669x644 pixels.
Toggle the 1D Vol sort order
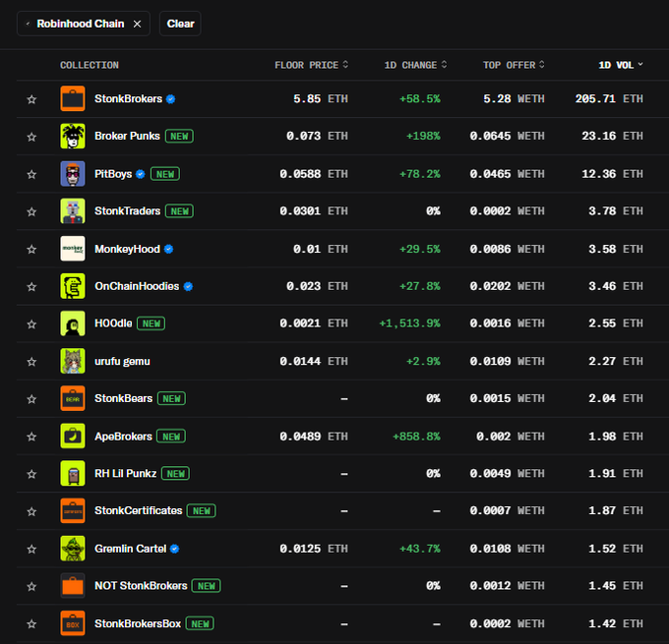click(621, 65)
